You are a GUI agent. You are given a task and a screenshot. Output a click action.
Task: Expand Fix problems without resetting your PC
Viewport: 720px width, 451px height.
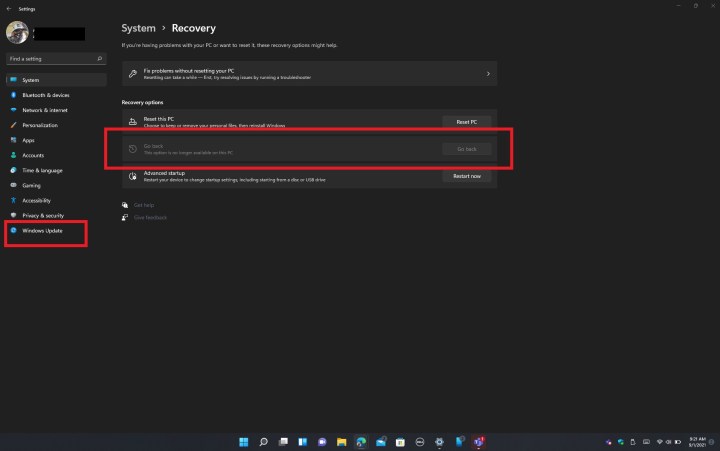pyautogui.click(x=309, y=73)
